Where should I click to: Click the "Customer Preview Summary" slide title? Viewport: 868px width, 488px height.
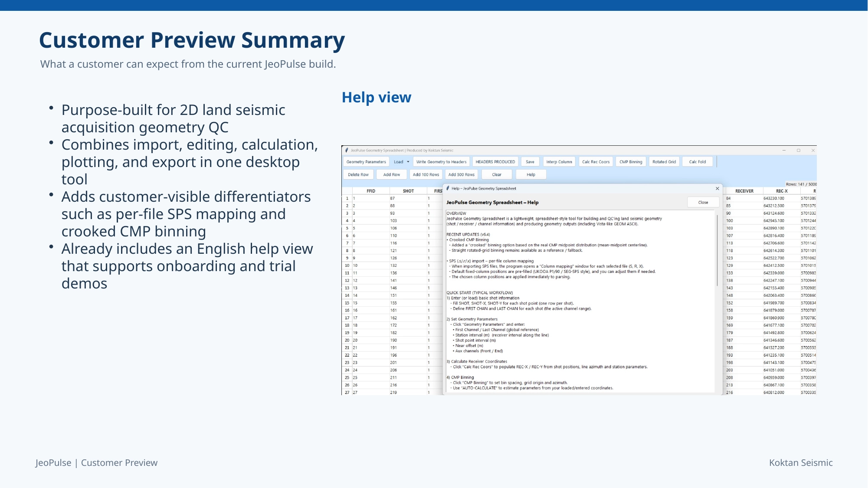[192, 40]
